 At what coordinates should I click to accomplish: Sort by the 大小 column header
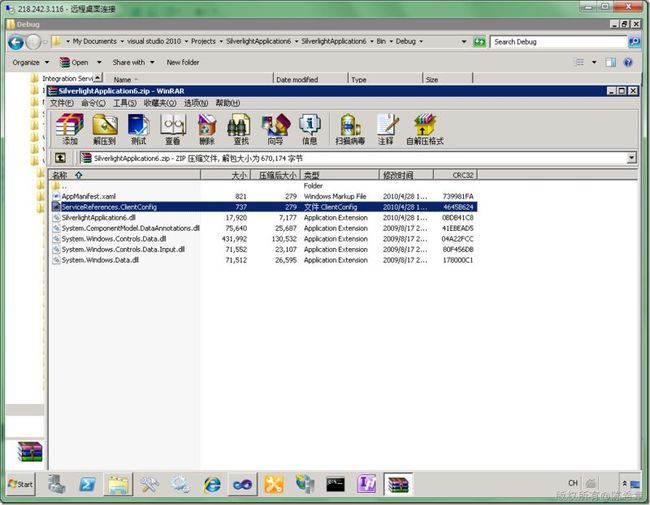226,175
